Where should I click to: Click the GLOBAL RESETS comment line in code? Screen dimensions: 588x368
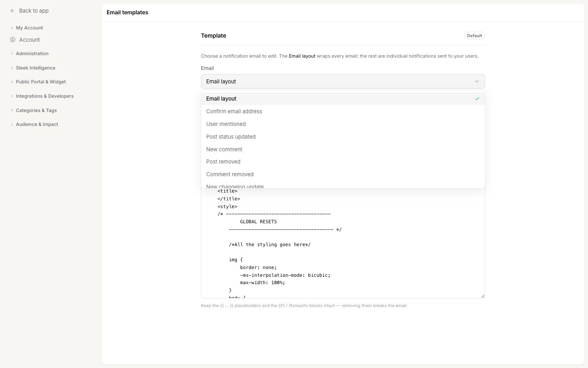tap(258, 222)
